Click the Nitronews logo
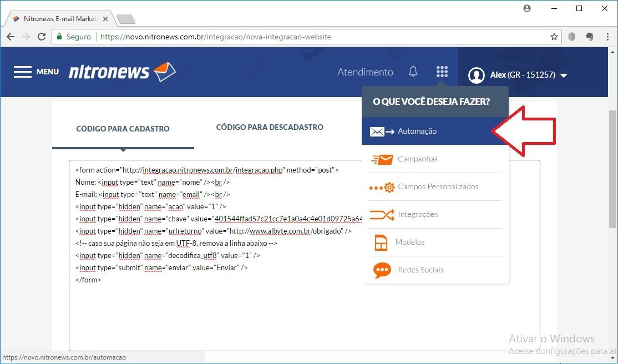Screen dimensions: 618x364 122,72
